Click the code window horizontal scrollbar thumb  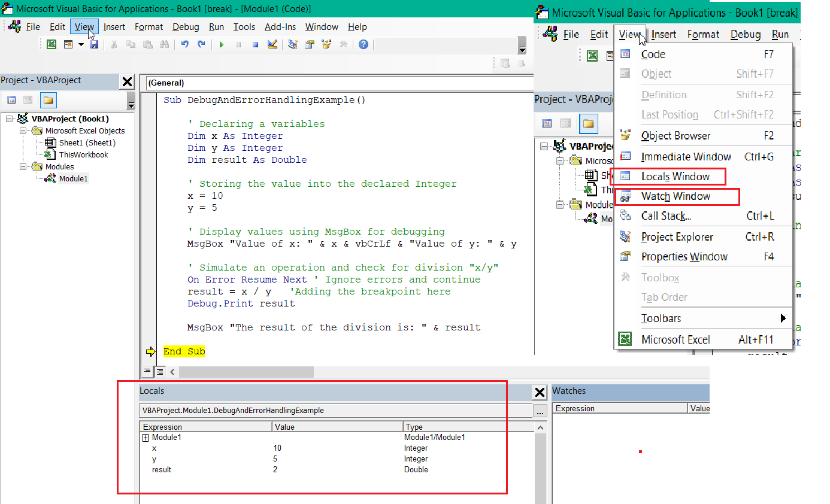click(x=246, y=372)
